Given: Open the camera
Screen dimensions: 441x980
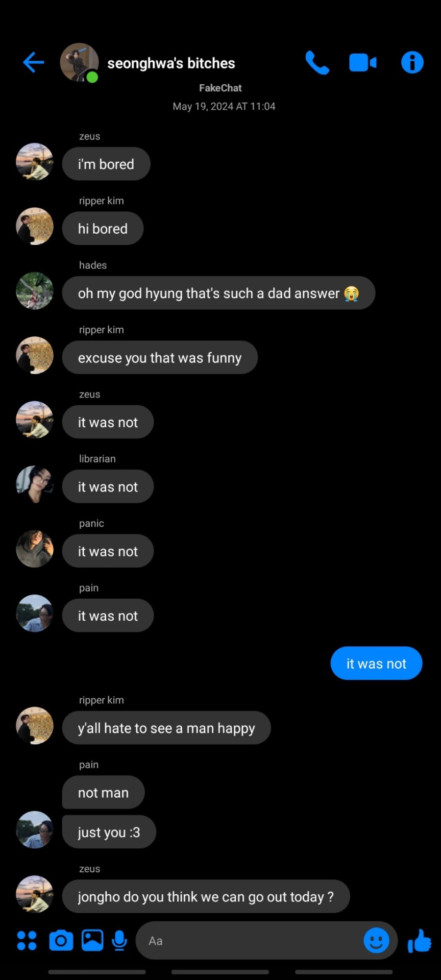Looking at the screenshot, I should click(61, 940).
